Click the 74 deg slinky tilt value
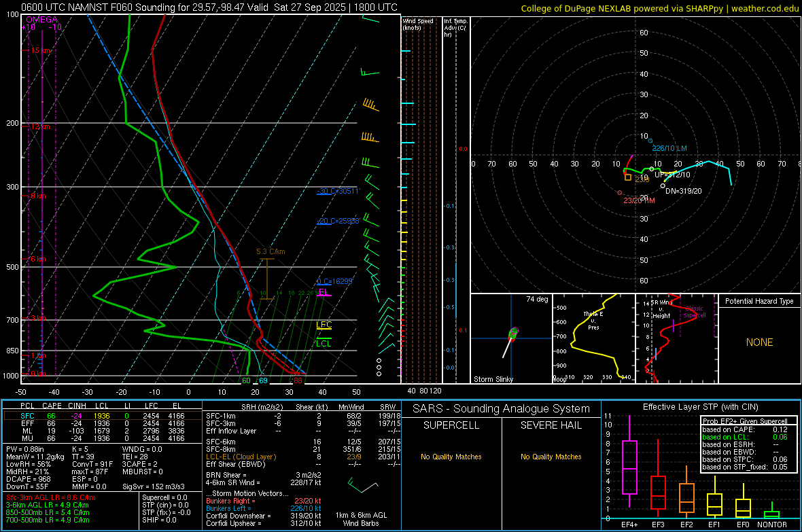 pos(537,299)
